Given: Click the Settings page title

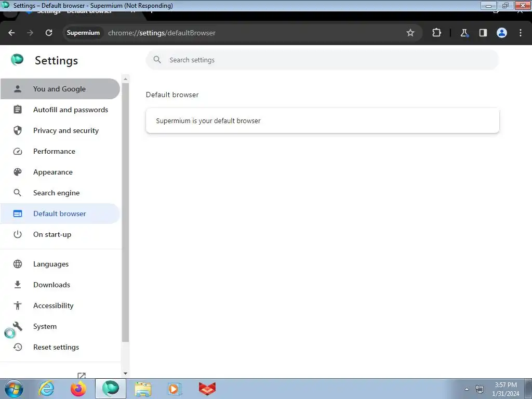Looking at the screenshot, I should pos(56,60).
